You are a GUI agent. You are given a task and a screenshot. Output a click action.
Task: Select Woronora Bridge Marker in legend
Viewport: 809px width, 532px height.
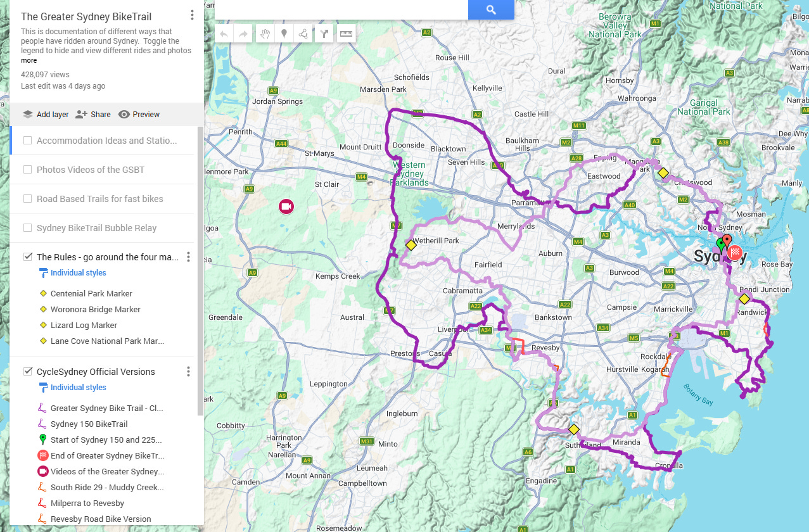pyautogui.click(x=96, y=310)
